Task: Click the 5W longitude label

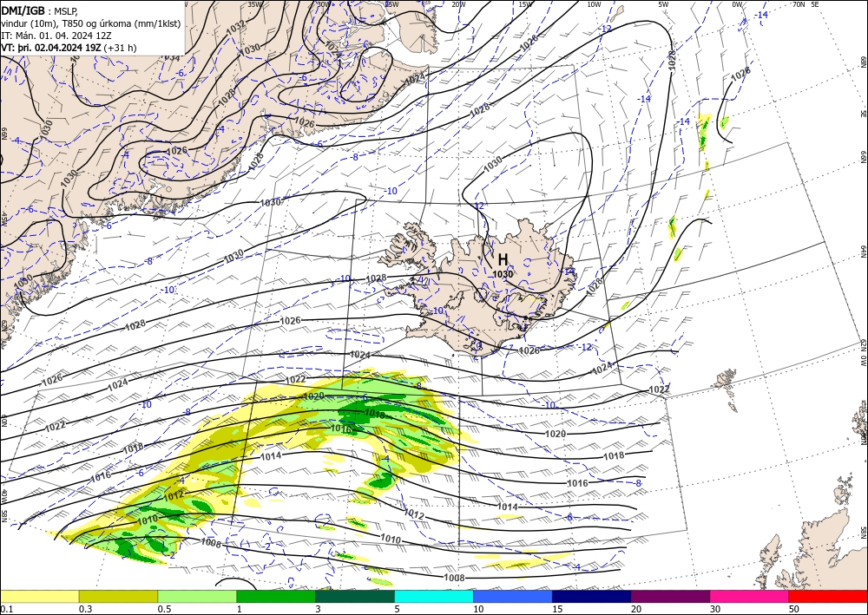Action: (x=664, y=3)
